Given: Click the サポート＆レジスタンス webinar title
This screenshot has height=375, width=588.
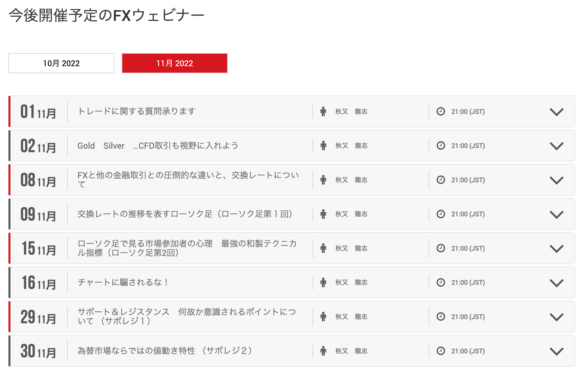Looking at the screenshot, I should click(x=187, y=316).
